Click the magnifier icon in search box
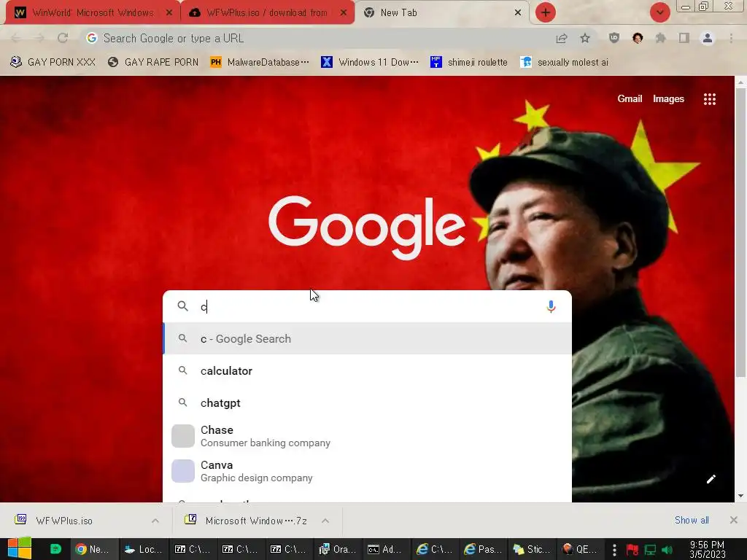Screen dimensions: 747x560 coord(183,306)
